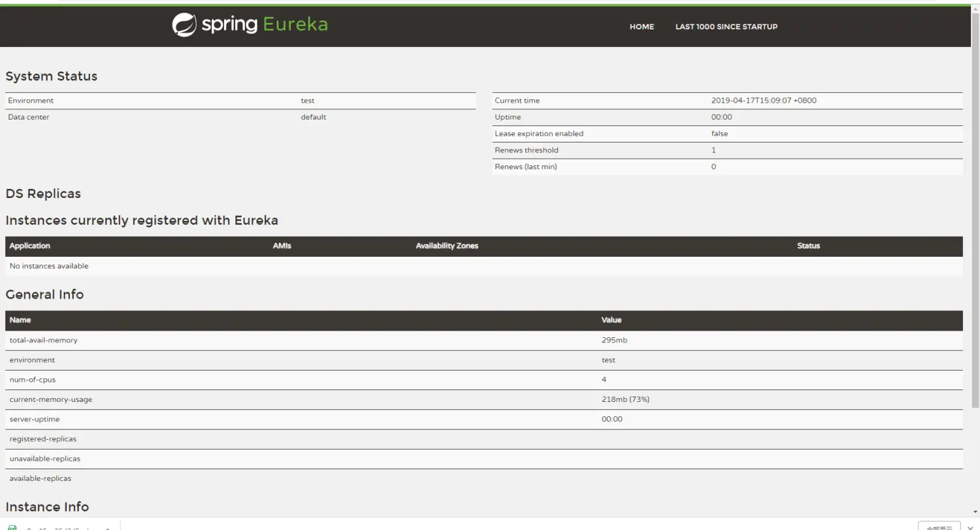Select the Renews threshold value 1
This screenshot has width=980, height=530.
click(x=713, y=150)
